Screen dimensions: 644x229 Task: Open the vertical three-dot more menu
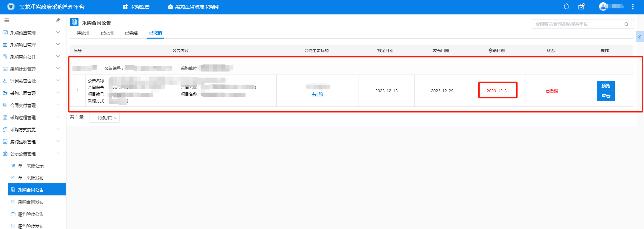tap(633, 6)
